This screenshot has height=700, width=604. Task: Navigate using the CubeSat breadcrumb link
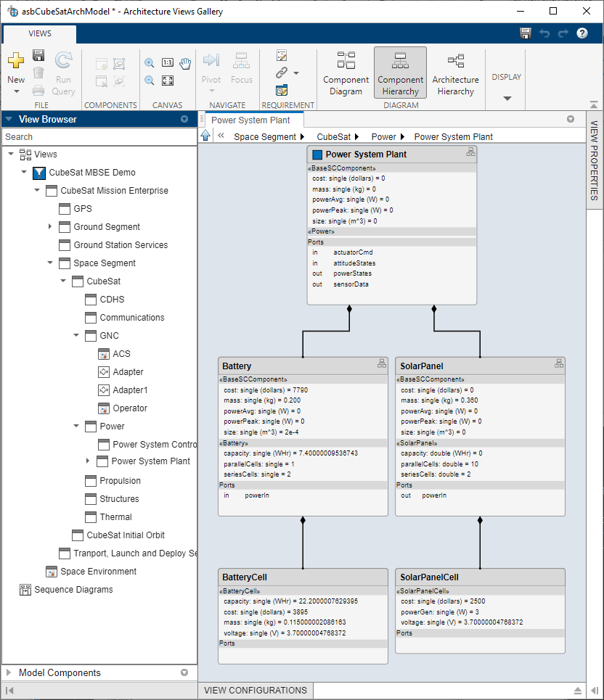click(x=333, y=136)
